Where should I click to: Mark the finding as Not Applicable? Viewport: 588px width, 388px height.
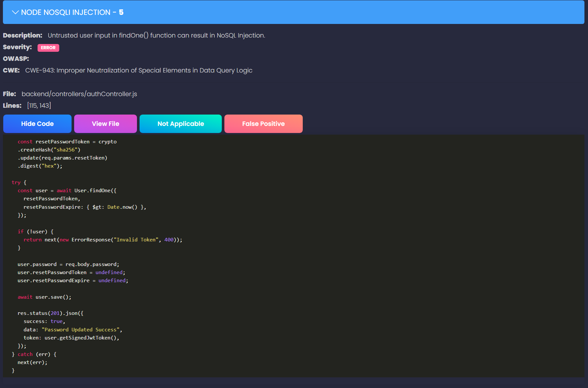(x=180, y=124)
